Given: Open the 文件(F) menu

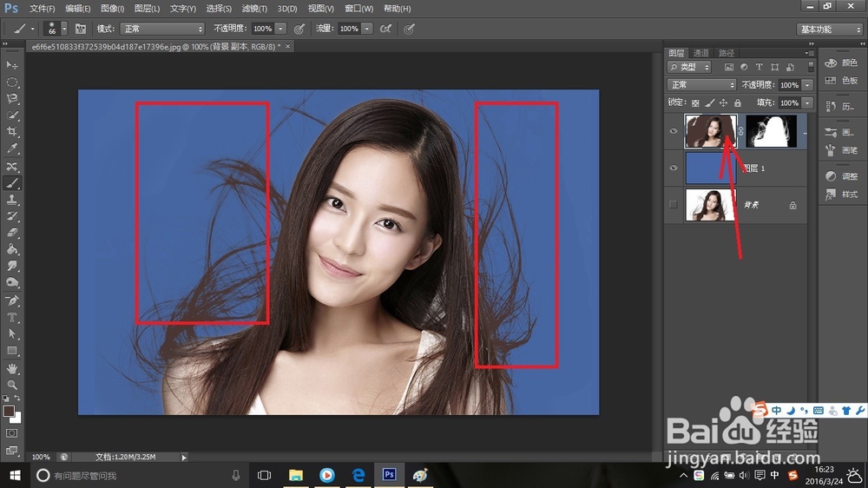Looking at the screenshot, I should coord(42,9).
